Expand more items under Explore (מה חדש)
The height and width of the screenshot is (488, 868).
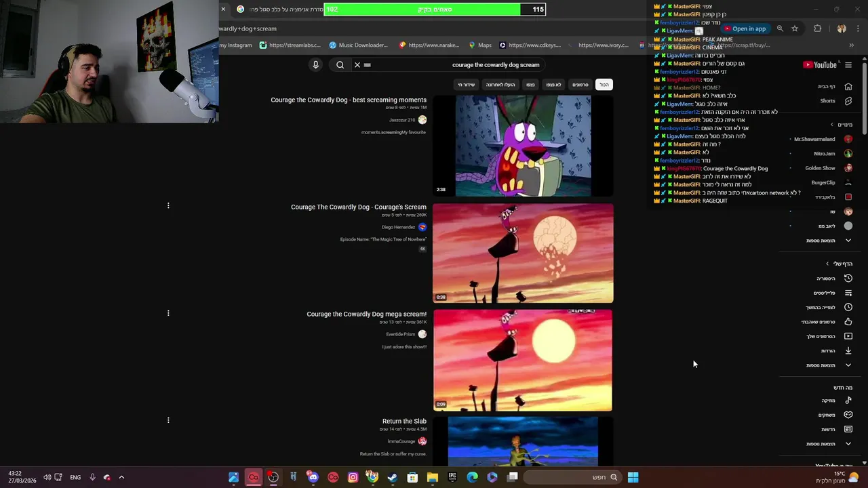829,444
